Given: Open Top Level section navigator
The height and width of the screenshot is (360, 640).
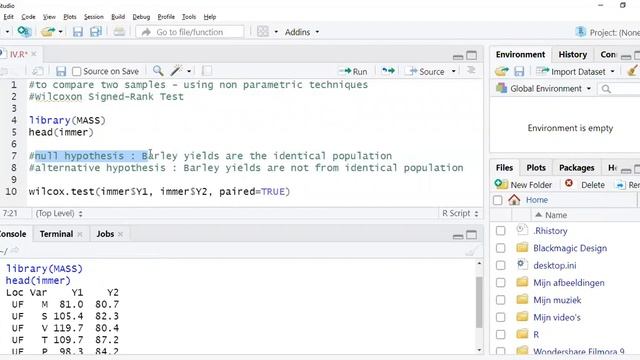Looking at the screenshot, I should (59, 213).
